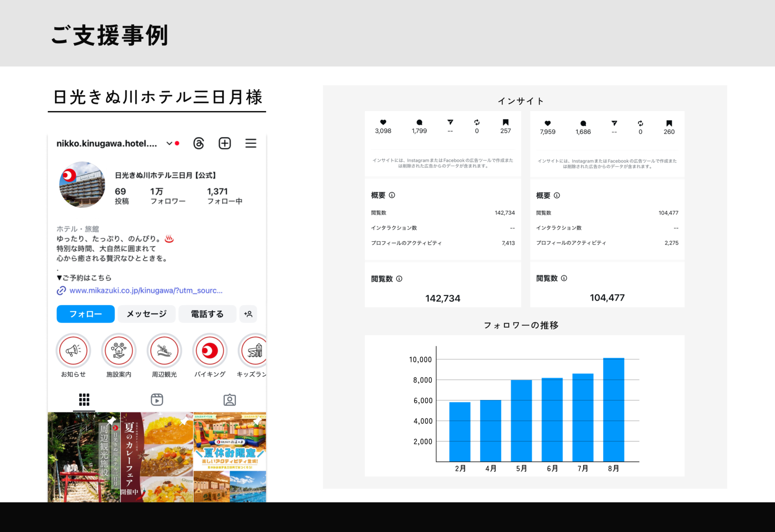Viewport: 775px width, 532px height.
Task: Click the 142,734 large views total
Action: point(443,298)
